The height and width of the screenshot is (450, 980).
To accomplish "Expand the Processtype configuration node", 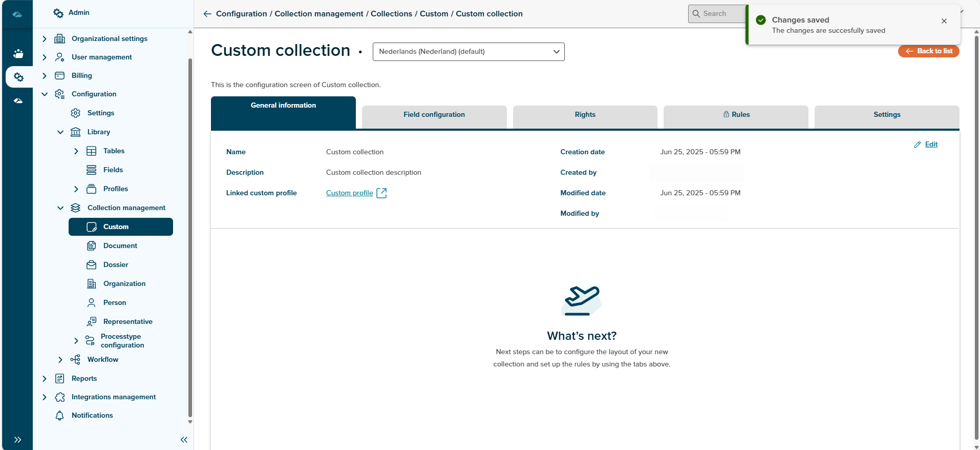I will coord(76,341).
